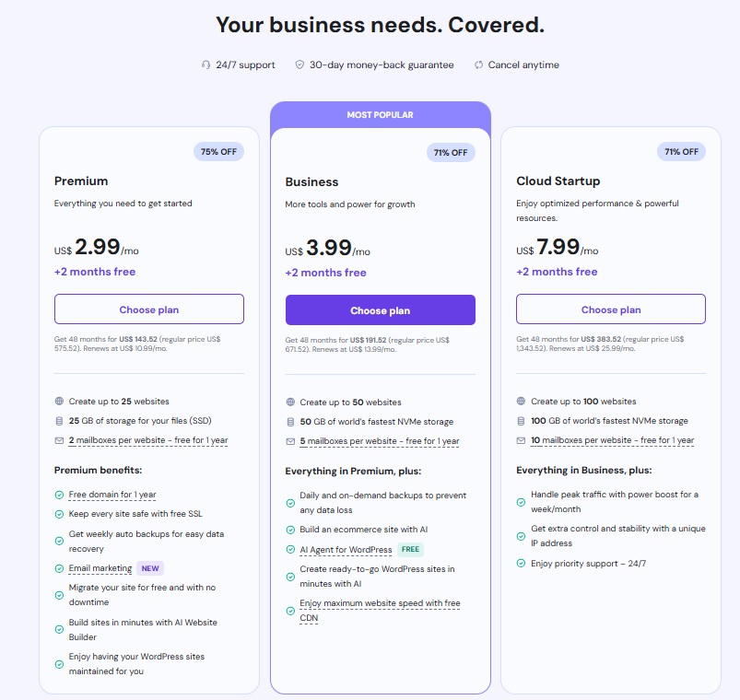This screenshot has width=740, height=700.
Task: Click the money-back guarantee shield icon
Action: (x=300, y=65)
